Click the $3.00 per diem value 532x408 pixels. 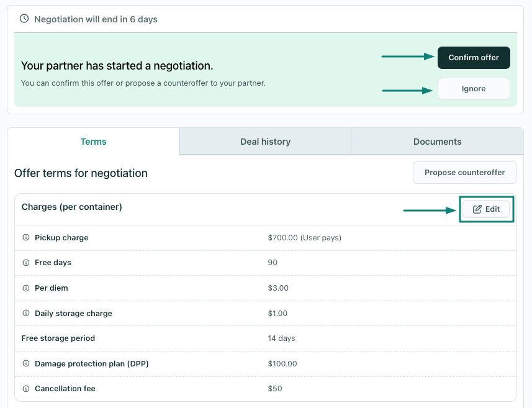[278, 288]
